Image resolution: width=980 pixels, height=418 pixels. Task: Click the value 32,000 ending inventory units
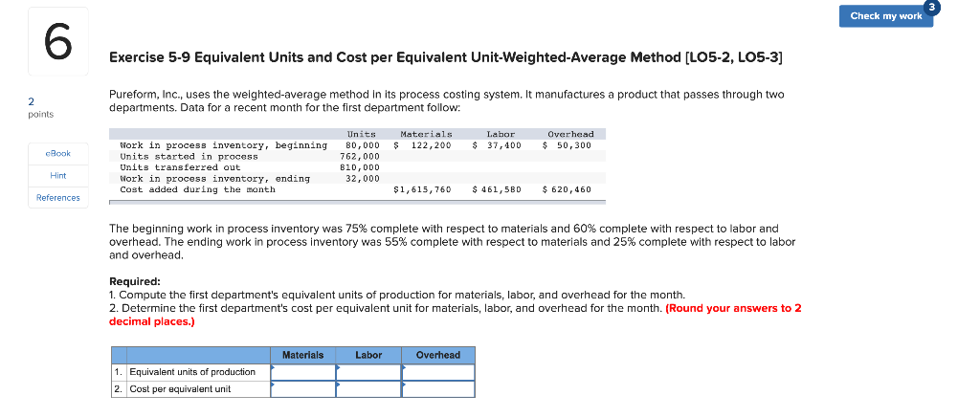point(363,179)
